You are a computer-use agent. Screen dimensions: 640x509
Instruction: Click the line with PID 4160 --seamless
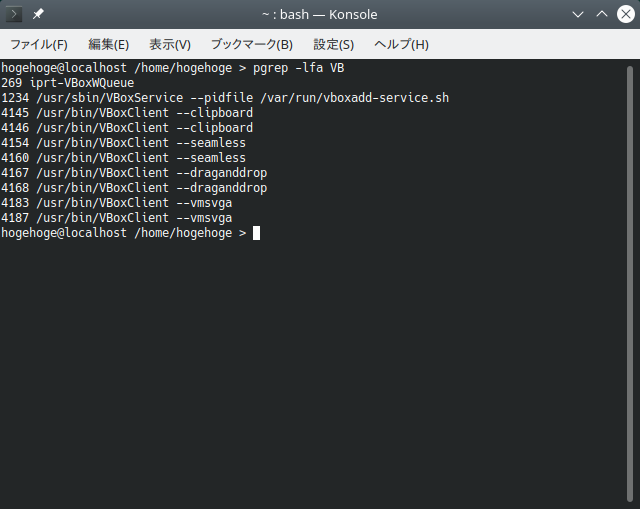pyautogui.click(x=123, y=158)
